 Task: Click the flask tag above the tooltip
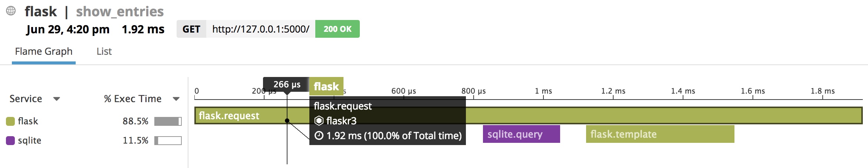pos(326,86)
